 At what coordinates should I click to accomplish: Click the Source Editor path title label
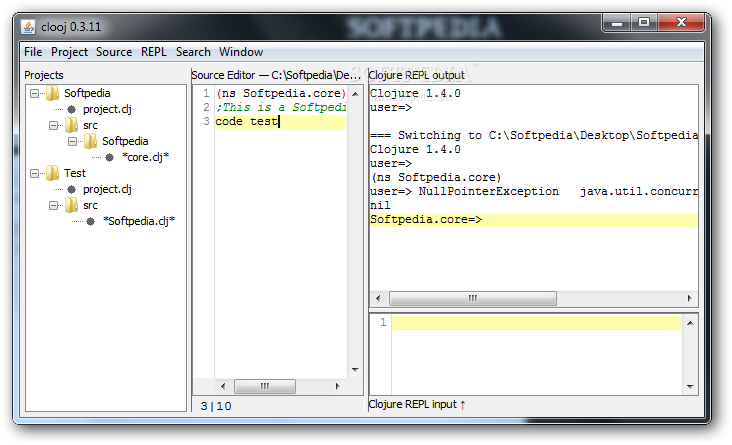275,75
